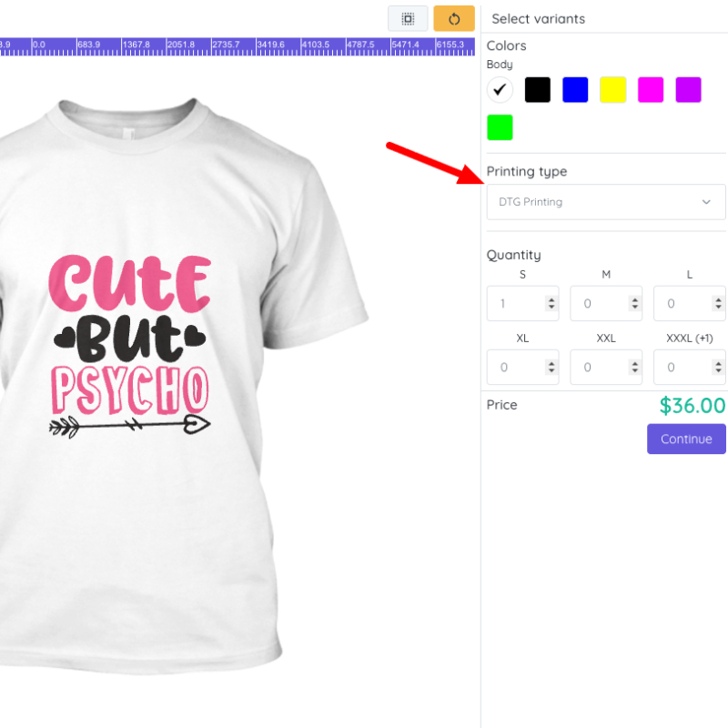Image resolution: width=728 pixels, height=728 pixels.
Task: Click the horizontal ruler bar above canvas
Action: coord(237,45)
